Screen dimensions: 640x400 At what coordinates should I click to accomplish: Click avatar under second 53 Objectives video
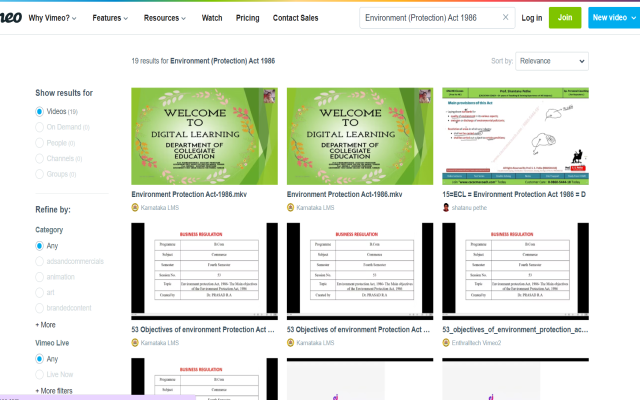coord(291,342)
